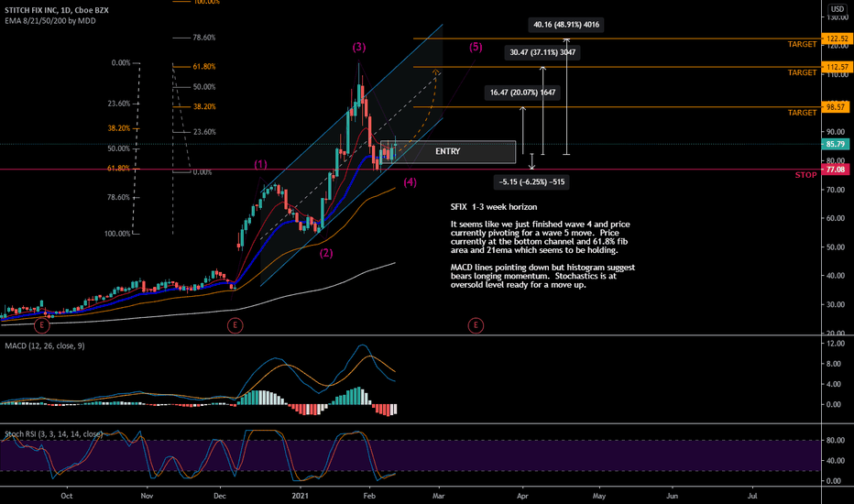The image size is (854, 504).
Task: Select the ENTRY zone rectangle label
Action: pyautogui.click(x=448, y=151)
